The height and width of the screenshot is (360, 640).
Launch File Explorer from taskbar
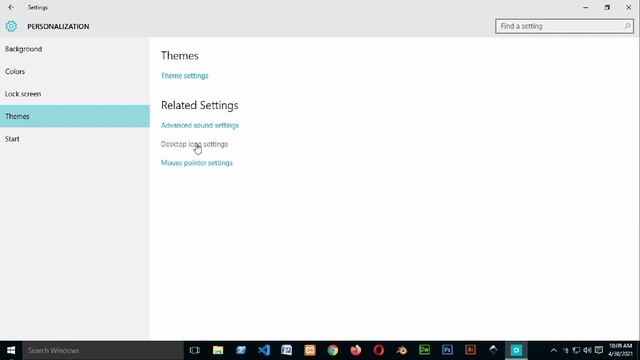click(218, 350)
